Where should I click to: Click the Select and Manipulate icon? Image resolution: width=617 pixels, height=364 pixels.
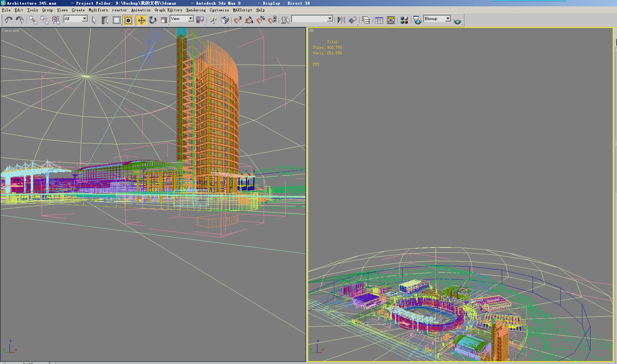(x=213, y=20)
